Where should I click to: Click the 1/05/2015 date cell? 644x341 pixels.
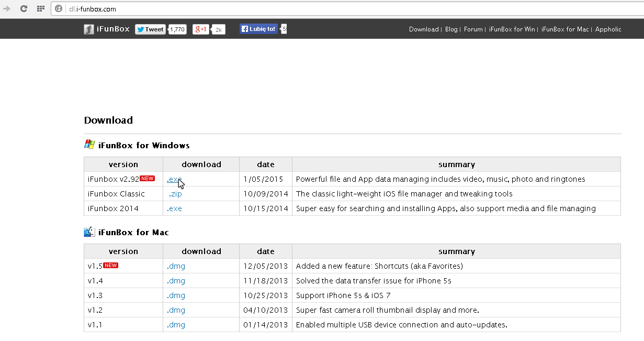[x=266, y=179]
